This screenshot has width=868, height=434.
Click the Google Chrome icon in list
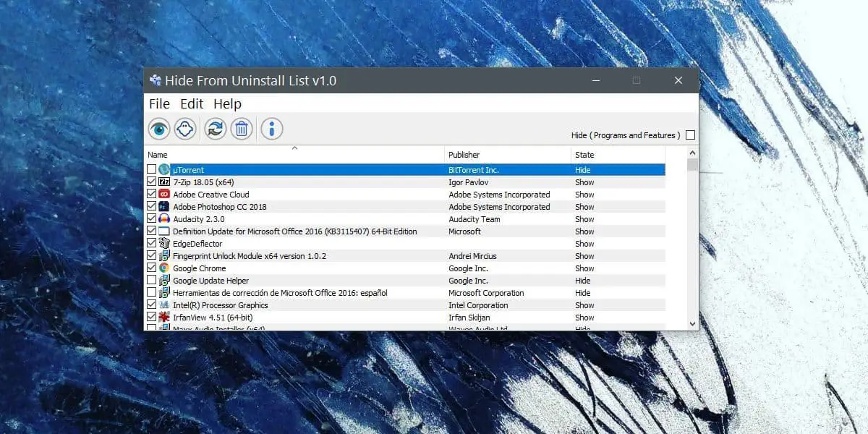[x=164, y=268]
